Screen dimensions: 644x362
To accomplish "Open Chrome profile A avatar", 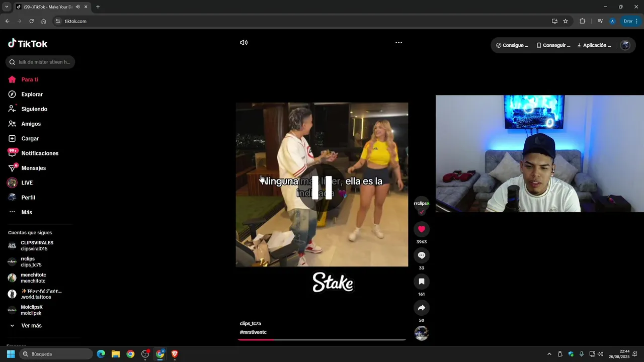I will tap(612, 21).
